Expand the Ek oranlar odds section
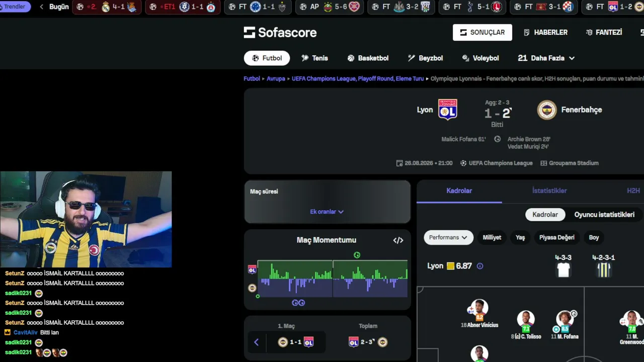 click(327, 212)
